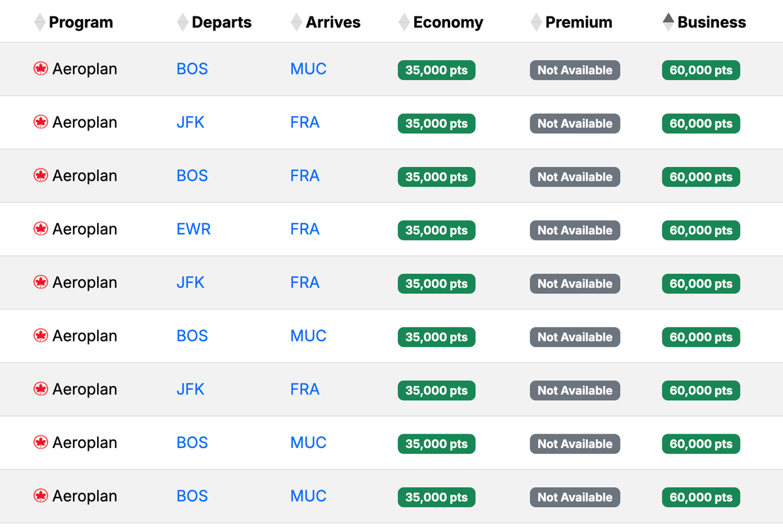Select 35,000 pts Economy badge in first row
This screenshot has width=783, height=532.
(437, 70)
